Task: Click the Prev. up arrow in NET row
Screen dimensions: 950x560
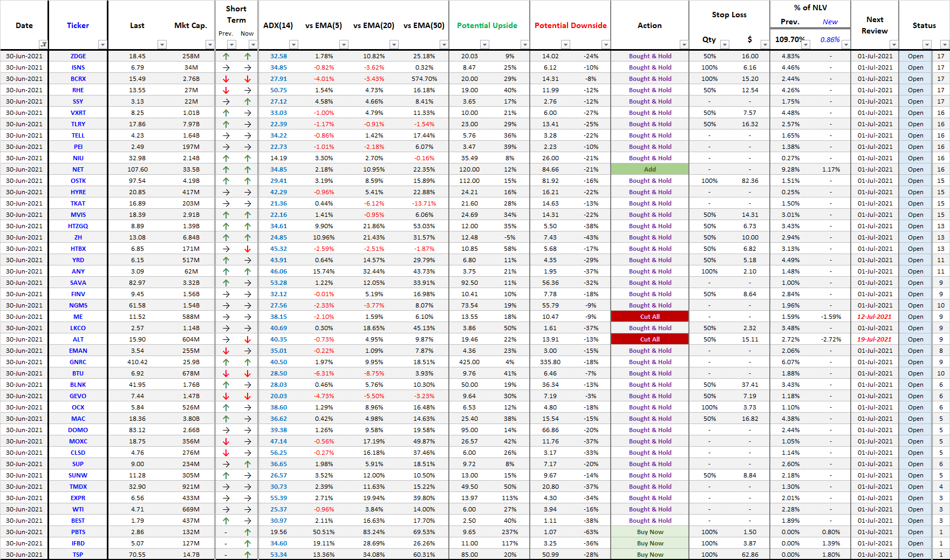Action: 226,169
